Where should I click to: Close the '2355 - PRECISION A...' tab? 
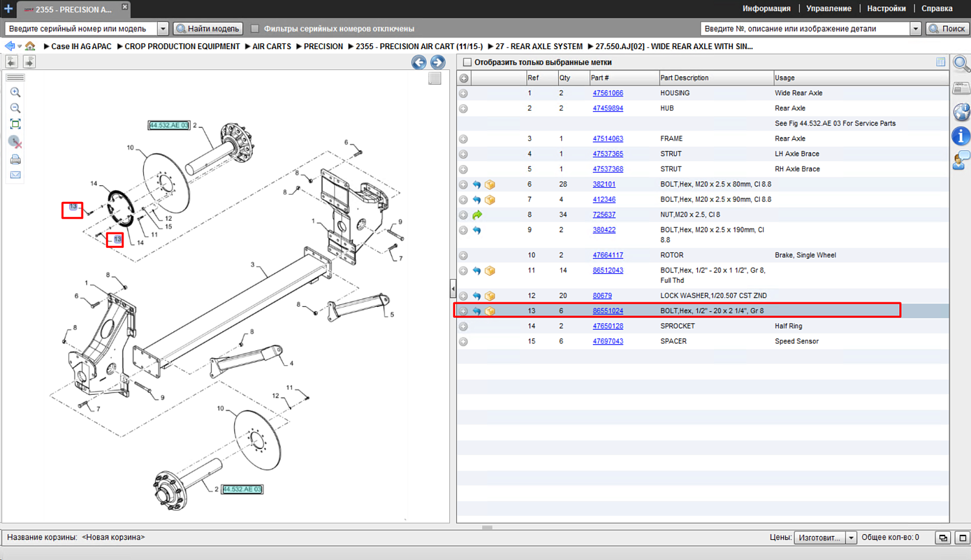coord(125,6)
